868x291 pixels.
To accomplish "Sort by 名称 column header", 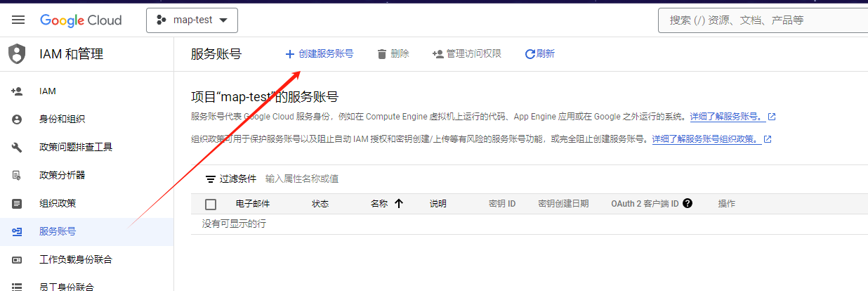I will pyautogui.click(x=379, y=204).
